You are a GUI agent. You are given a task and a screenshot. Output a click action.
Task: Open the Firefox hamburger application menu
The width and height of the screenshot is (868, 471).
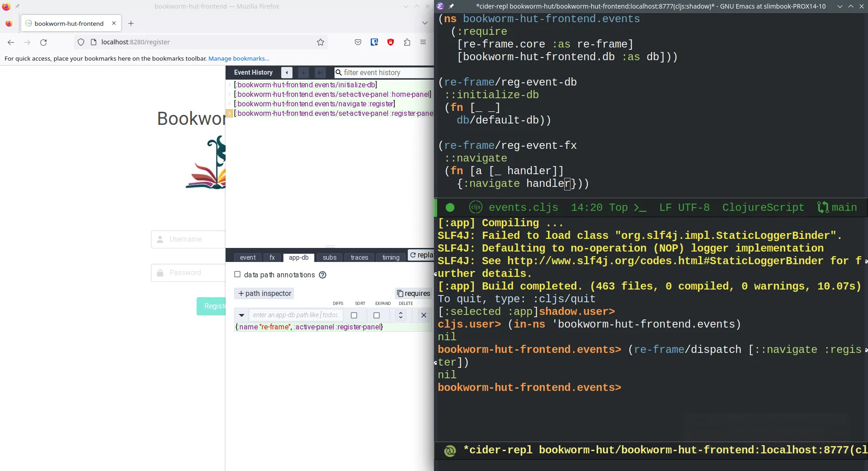pyautogui.click(x=423, y=42)
